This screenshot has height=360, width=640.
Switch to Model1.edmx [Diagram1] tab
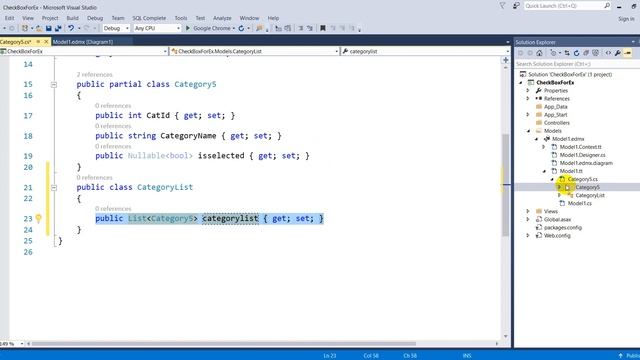tap(83, 42)
